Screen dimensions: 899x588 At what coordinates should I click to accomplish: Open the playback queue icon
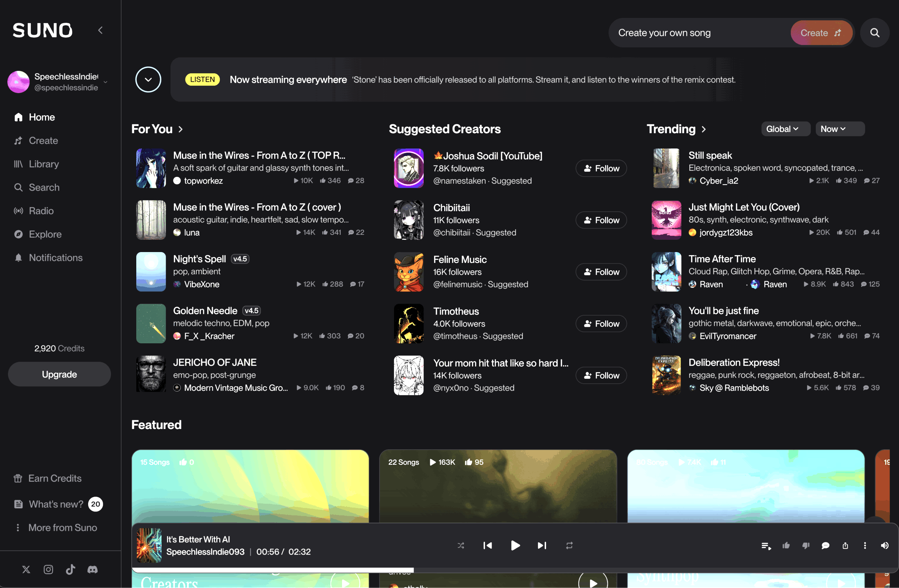(766, 545)
